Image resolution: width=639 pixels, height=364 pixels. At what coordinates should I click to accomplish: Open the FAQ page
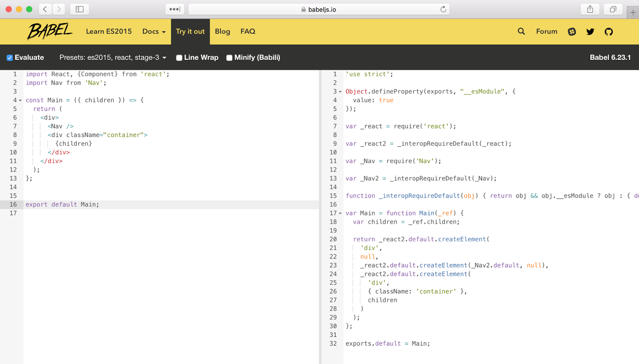point(248,31)
